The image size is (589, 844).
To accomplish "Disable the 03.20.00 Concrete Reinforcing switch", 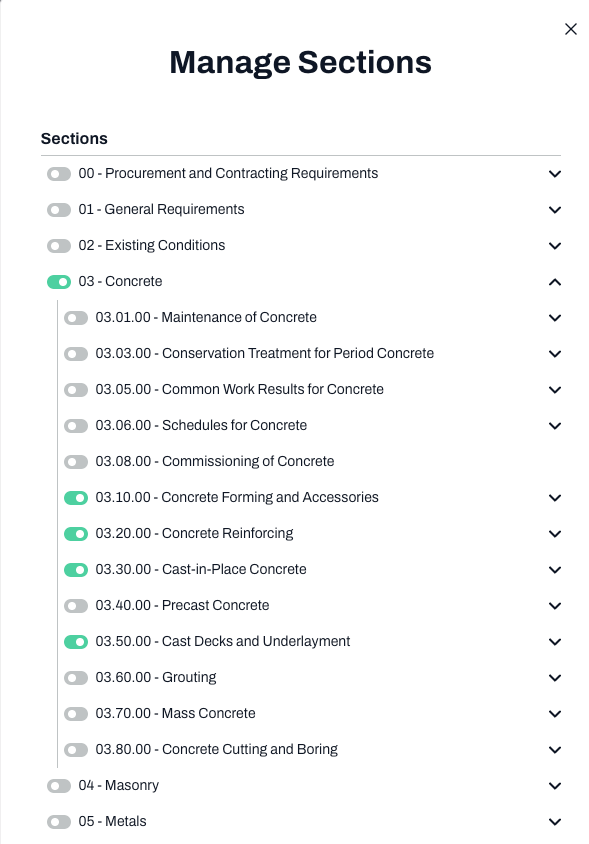I will click(x=76, y=534).
